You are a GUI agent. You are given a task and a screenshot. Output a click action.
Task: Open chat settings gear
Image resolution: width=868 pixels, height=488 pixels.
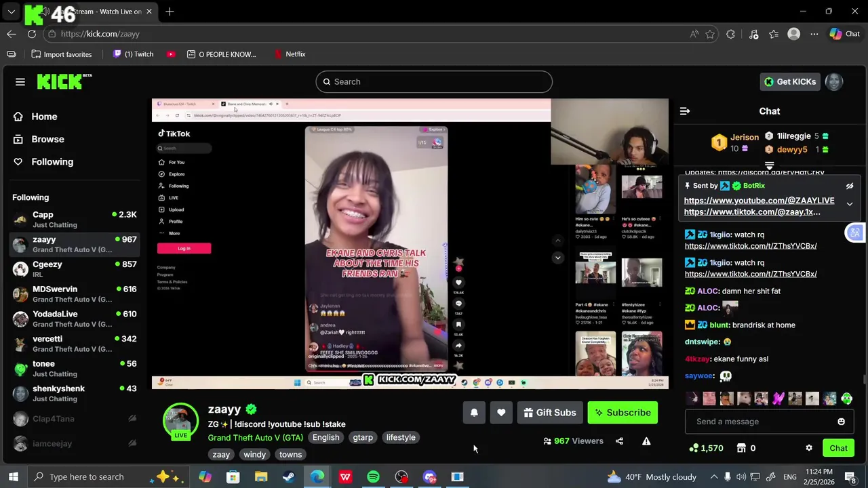809,448
